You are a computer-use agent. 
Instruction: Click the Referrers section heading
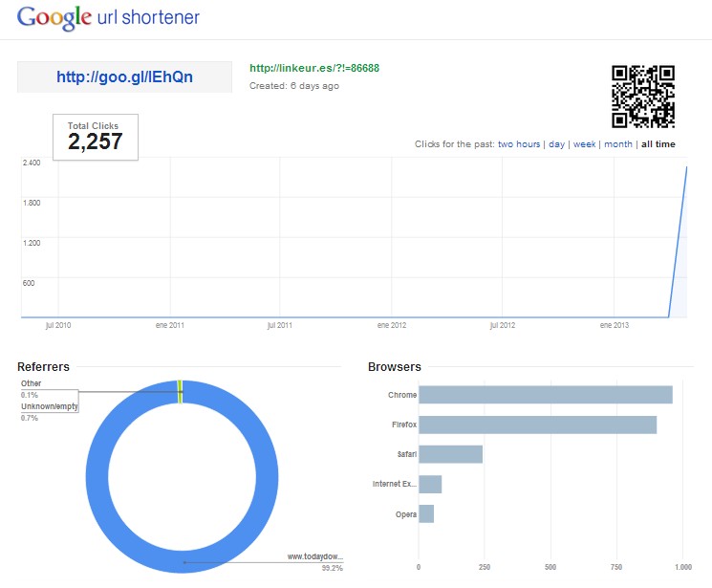pyautogui.click(x=43, y=367)
